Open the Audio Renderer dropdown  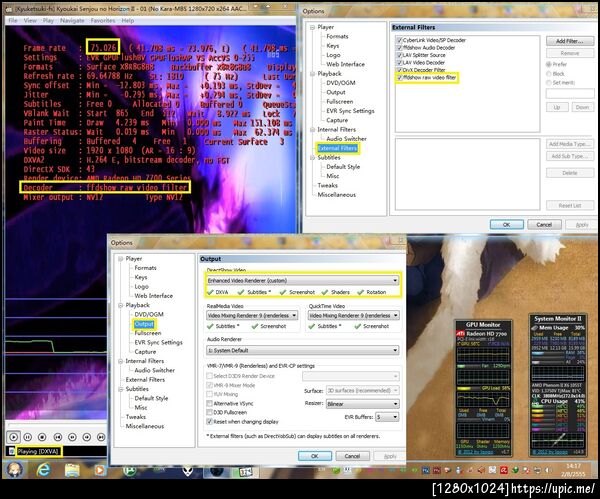(303, 350)
